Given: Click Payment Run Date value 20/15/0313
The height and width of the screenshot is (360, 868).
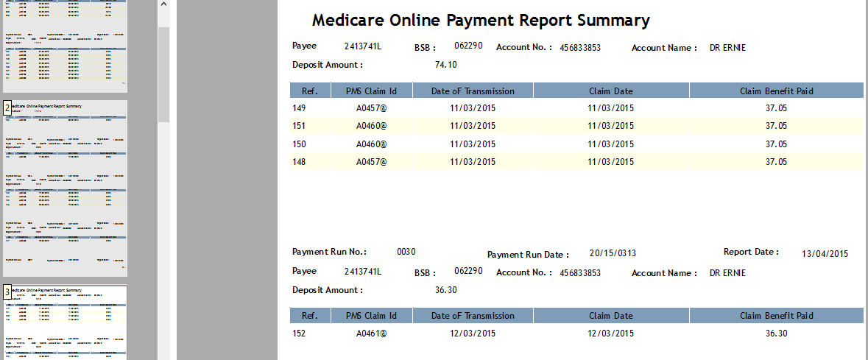Looking at the screenshot, I should coord(613,253).
